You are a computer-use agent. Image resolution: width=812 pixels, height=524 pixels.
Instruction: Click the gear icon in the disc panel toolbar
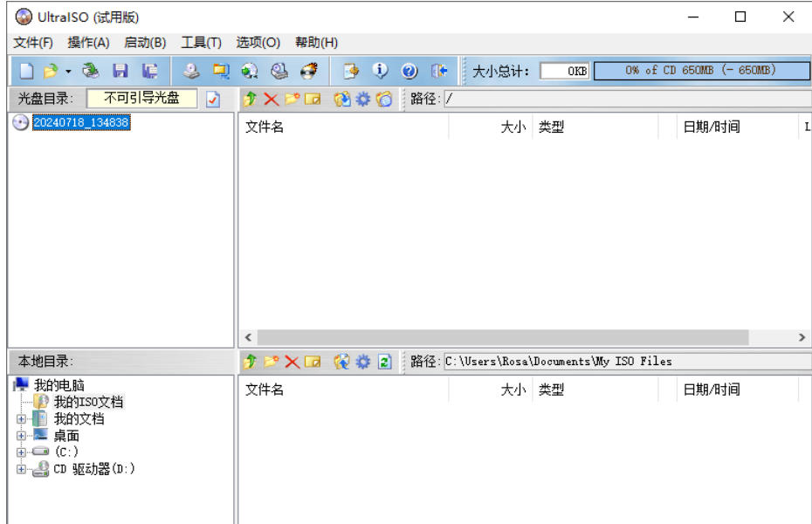point(363,99)
